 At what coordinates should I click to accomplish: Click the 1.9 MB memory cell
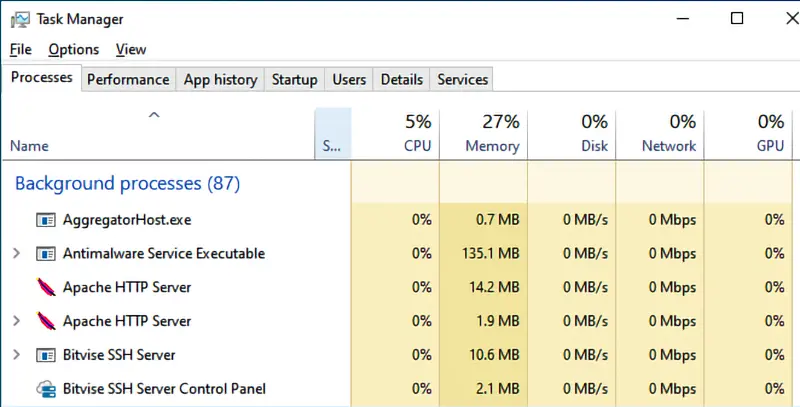tap(484, 321)
